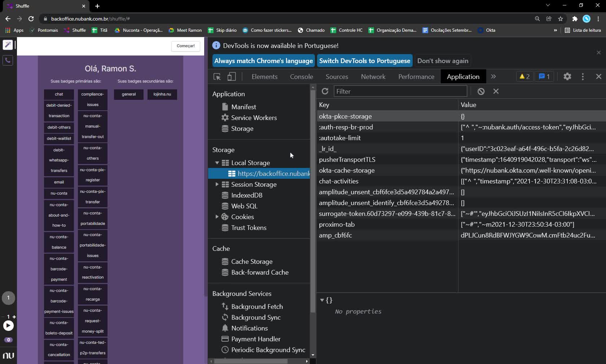
Task: Collapse the Local Storage tree node
Action: (x=217, y=163)
